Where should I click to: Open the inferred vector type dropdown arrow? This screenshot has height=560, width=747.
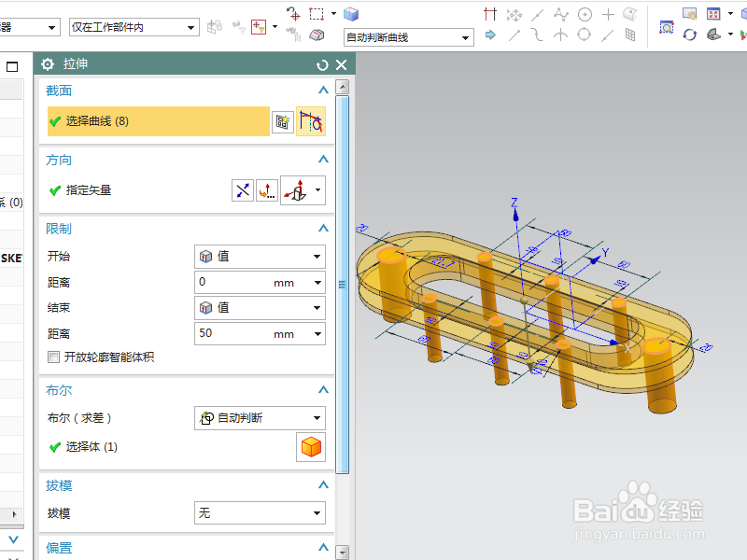[x=317, y=190]
